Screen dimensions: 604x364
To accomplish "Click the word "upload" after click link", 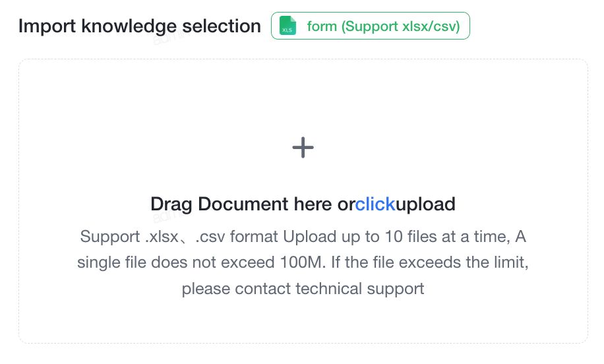I will [425, 204].
